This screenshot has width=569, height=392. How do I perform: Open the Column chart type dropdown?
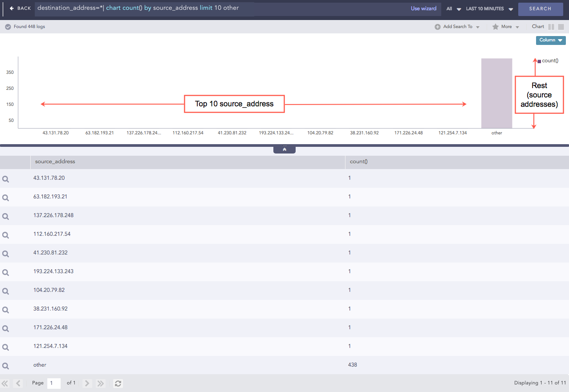(551, 40)
